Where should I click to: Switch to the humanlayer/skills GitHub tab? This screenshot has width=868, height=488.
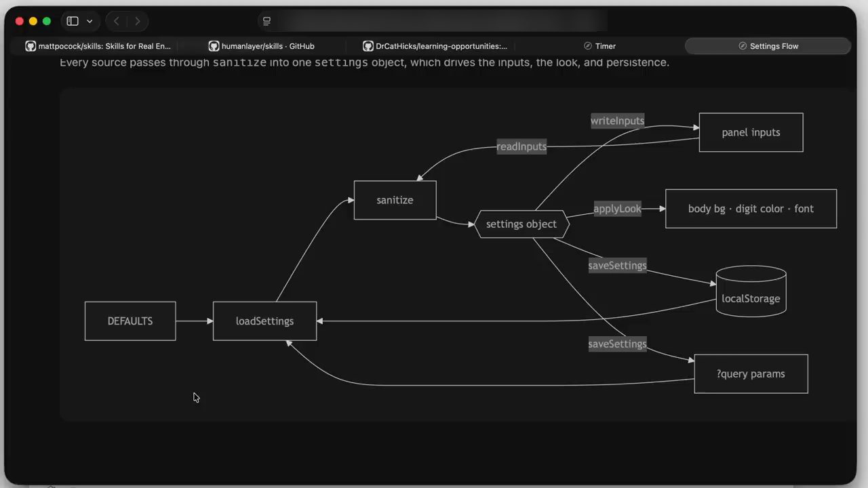pyautogui.click(x=262, y=46)
